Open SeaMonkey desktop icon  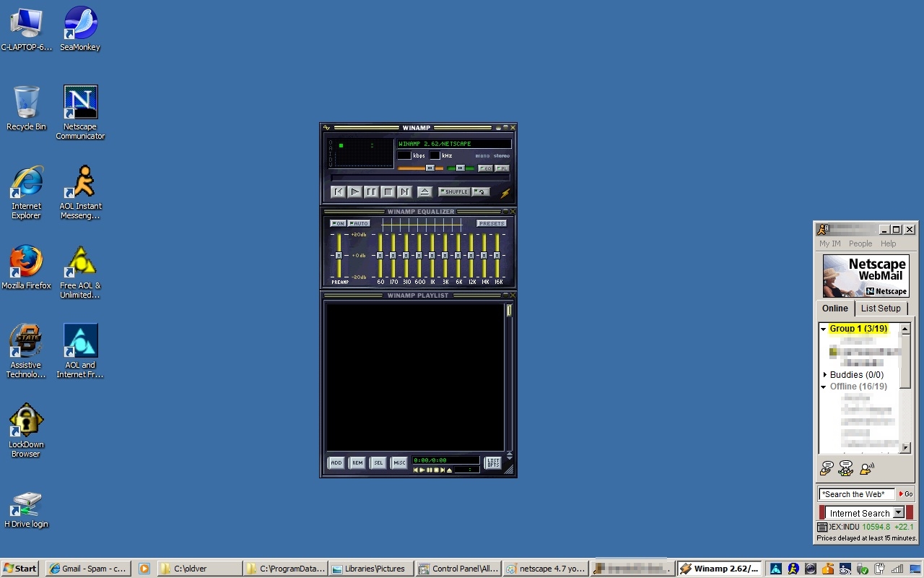click(x=80, y=30)
